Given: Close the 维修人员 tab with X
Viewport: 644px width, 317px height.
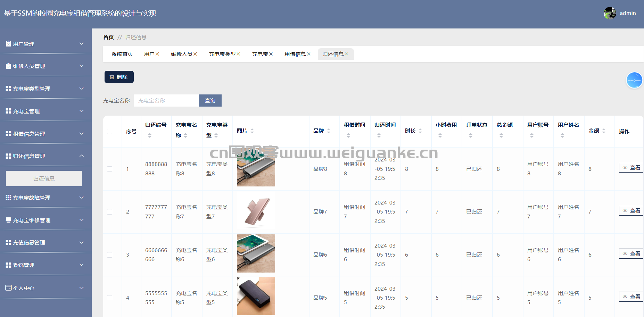Looking at the screenshot, I should click(195, 54).
